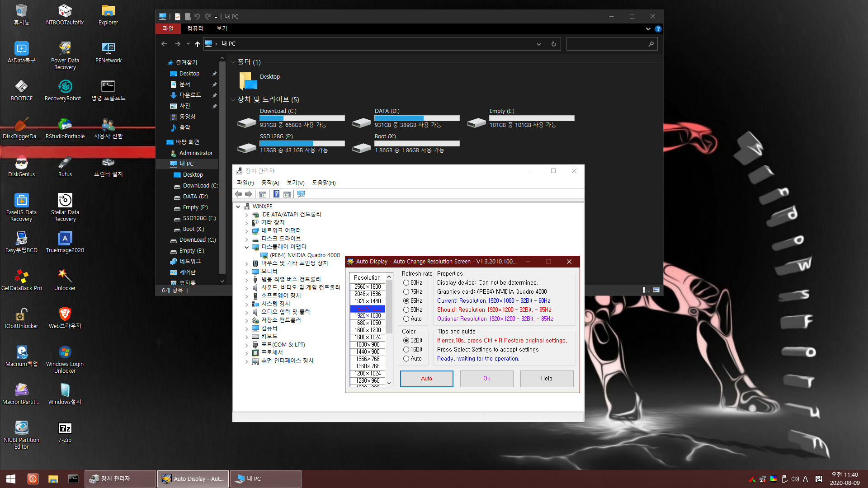Open the 파일 tab in Explorer ribbon
The width and height of the screenshot is (868, 488).
click(x=168, y=28)
